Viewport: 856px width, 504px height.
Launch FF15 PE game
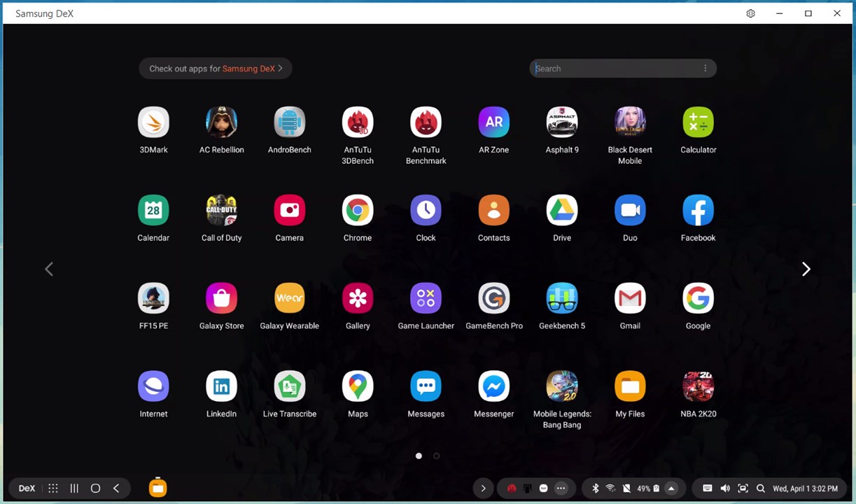(153, 298)
